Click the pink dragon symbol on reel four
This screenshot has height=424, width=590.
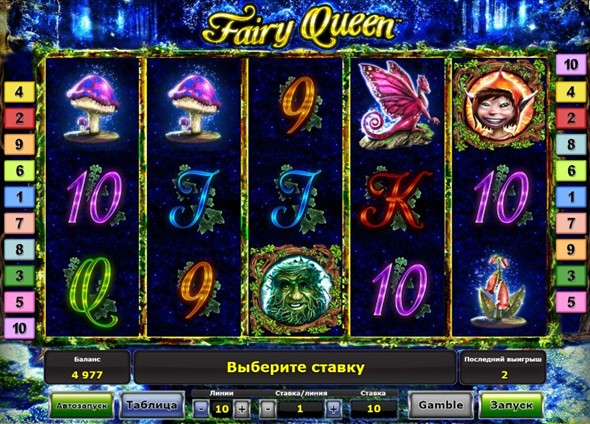[x=396, y=105]
